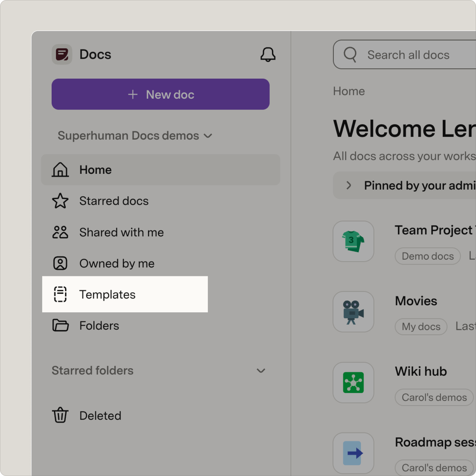Click the Docs title text
Viewport: 476px width, 476px height.
[x=95, y=54]
